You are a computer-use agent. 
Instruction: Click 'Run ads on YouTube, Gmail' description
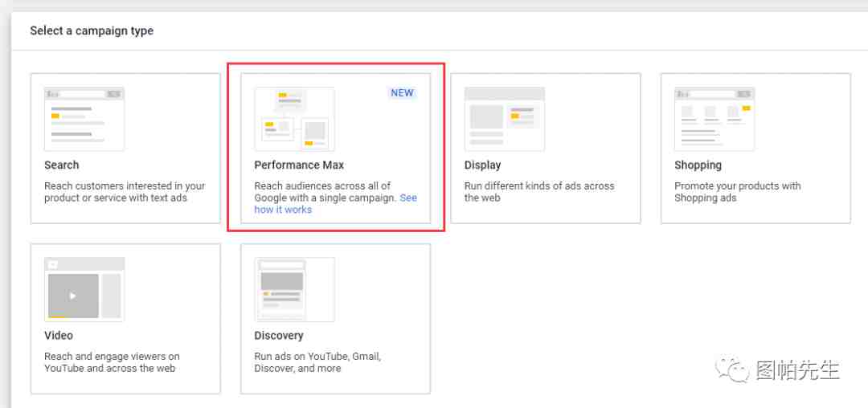(x=317, y=362)
